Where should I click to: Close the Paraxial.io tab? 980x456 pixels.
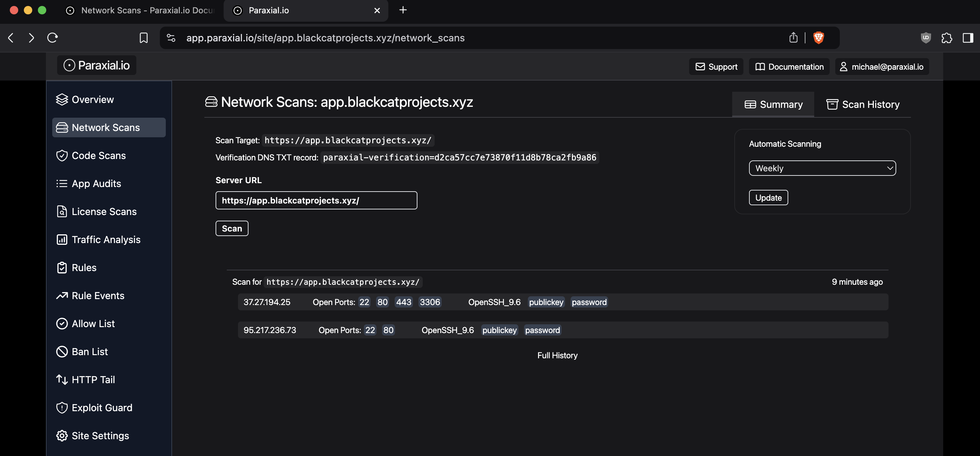tap(377, 11)
